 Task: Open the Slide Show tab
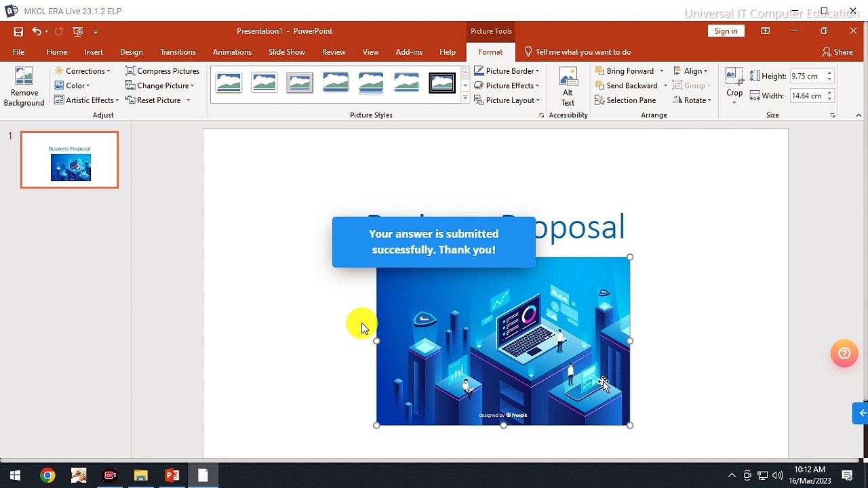287,52
